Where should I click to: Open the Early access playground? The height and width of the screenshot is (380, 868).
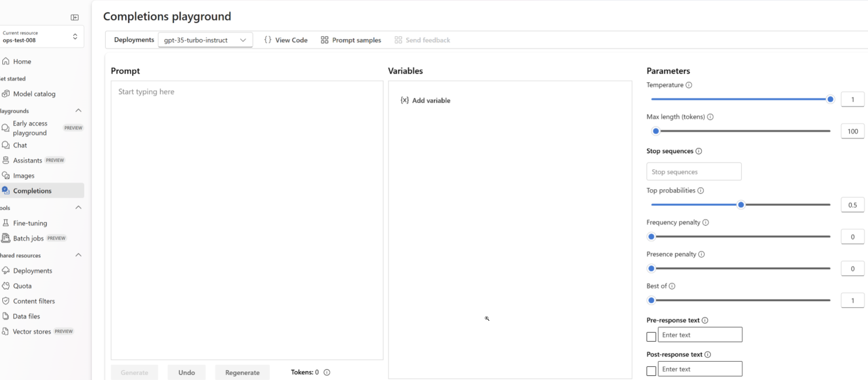tap(30, 128)
